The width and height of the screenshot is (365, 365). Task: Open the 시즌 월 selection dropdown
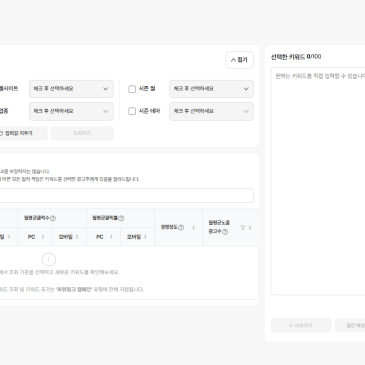click(211, 89)
